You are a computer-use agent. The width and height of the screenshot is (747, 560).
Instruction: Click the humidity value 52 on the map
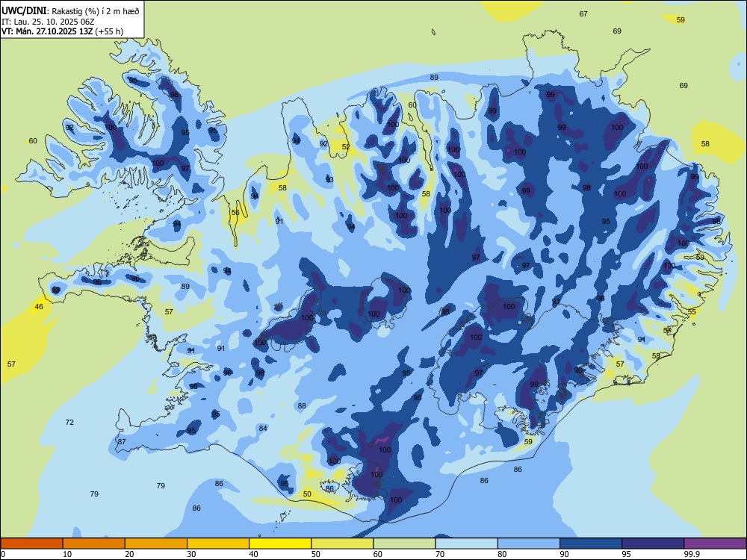346,146
